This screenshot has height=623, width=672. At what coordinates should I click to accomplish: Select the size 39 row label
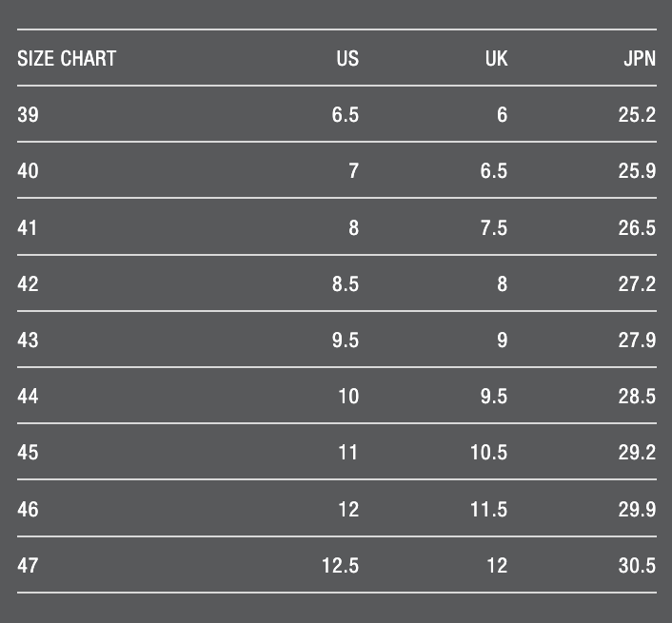[28, 115]
